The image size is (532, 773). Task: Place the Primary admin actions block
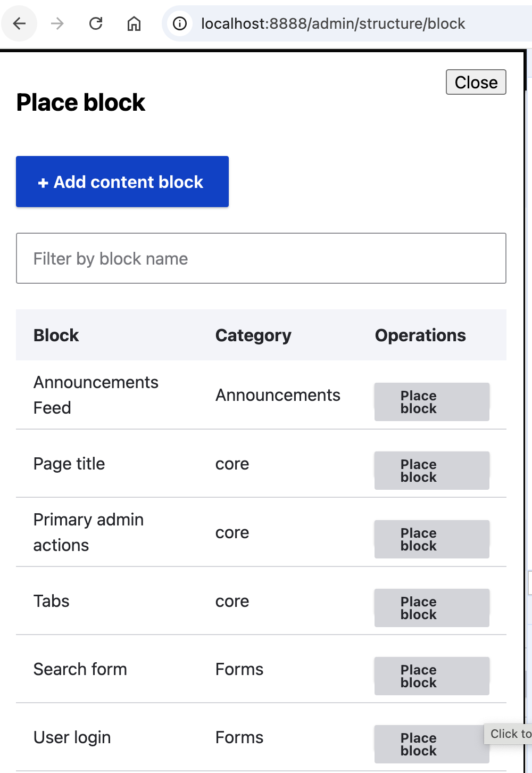tap(431, 539)
